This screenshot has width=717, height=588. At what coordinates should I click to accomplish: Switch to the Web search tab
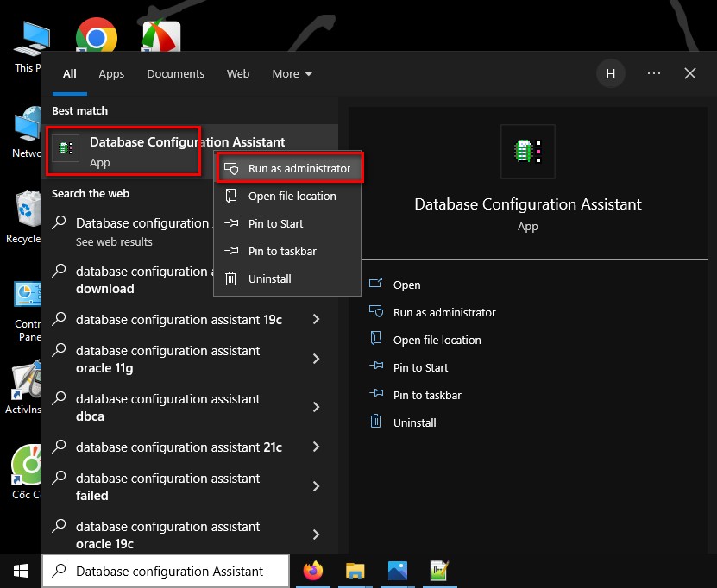pos(238,73)
